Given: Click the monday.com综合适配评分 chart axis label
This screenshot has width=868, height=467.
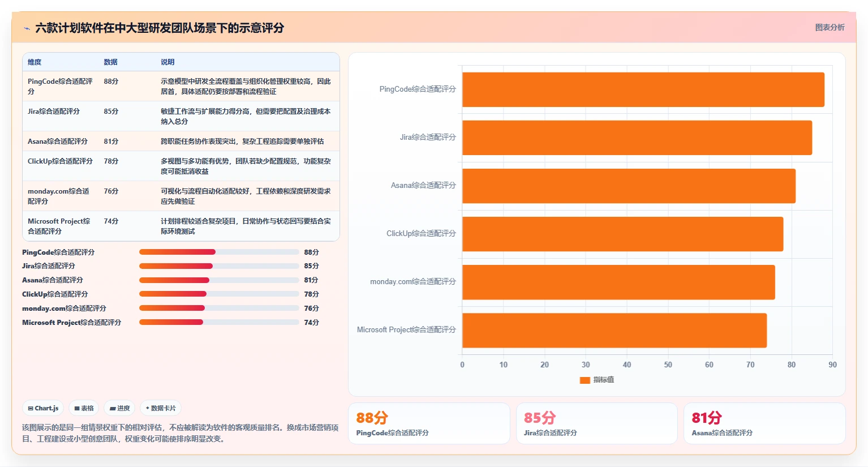Looking at the screenshot, I should [x=413, y=281].
